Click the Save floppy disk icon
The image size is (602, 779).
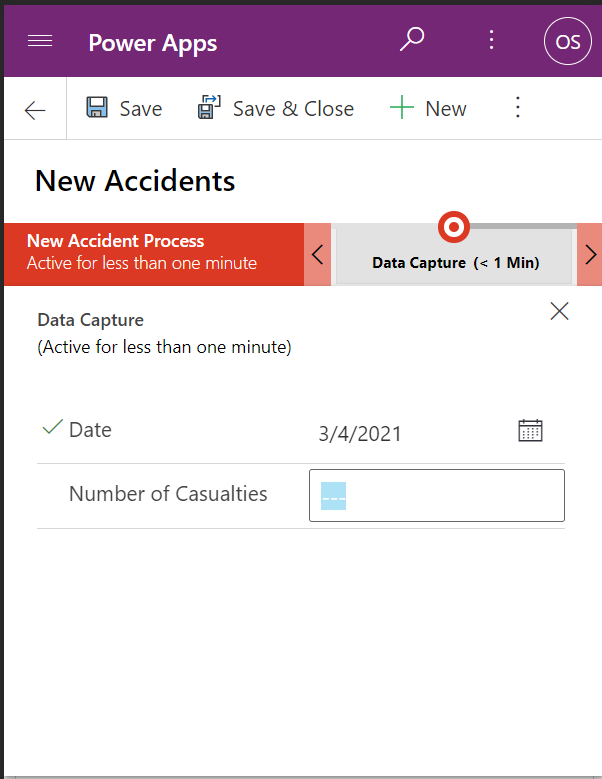(97, 108)
